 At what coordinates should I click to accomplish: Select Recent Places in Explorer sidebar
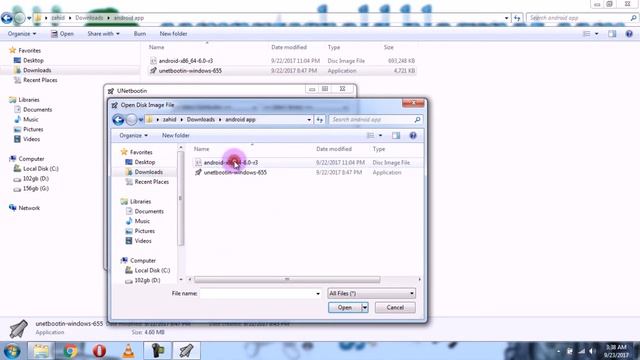coord(40,80)
